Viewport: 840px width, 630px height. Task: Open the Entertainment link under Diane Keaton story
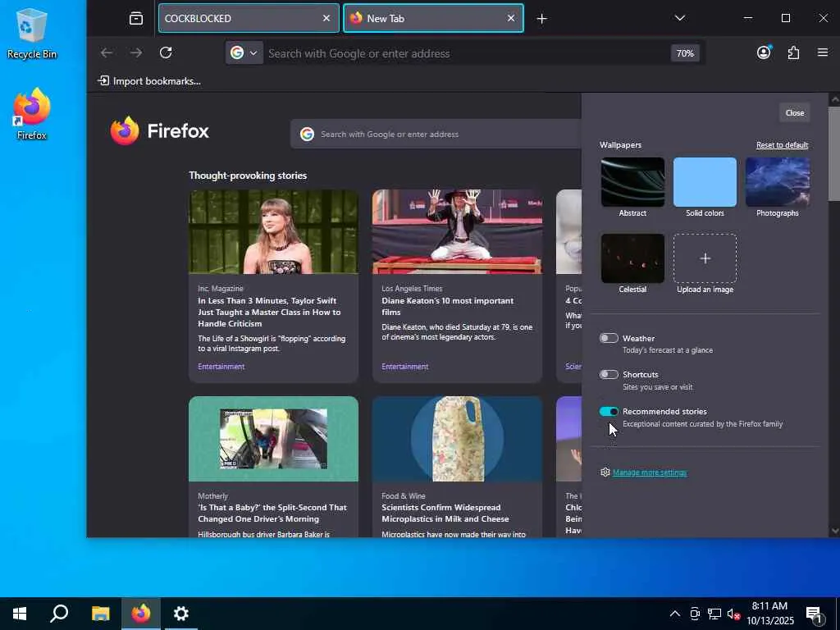(x=405, y=367)
